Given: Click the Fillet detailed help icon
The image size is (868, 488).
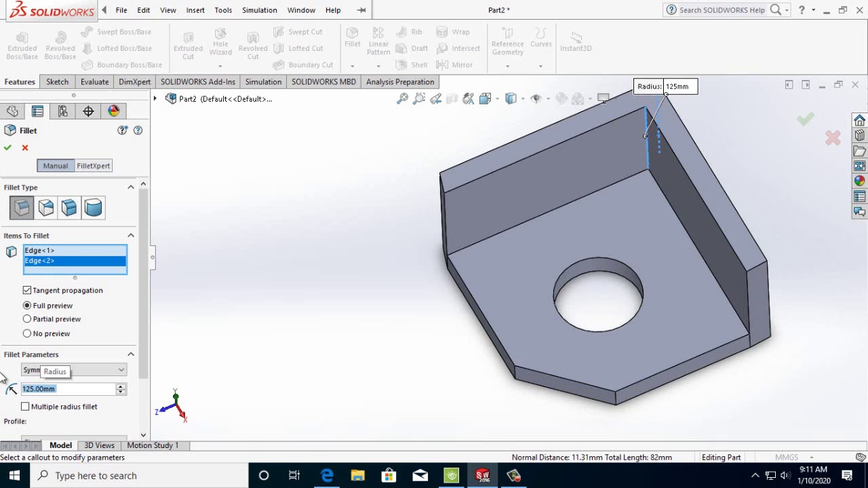Looking at the screenshot, I should [123, 130].
